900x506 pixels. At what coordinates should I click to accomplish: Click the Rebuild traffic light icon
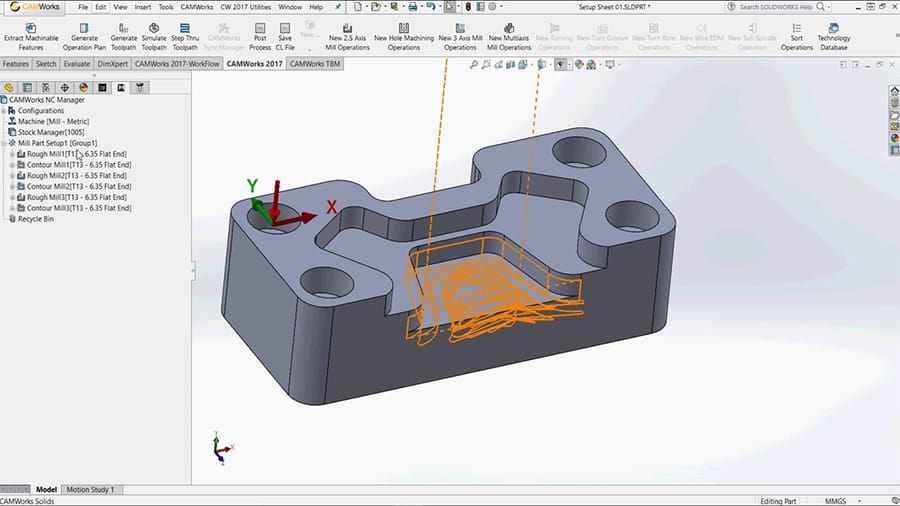tap(468, 7)
